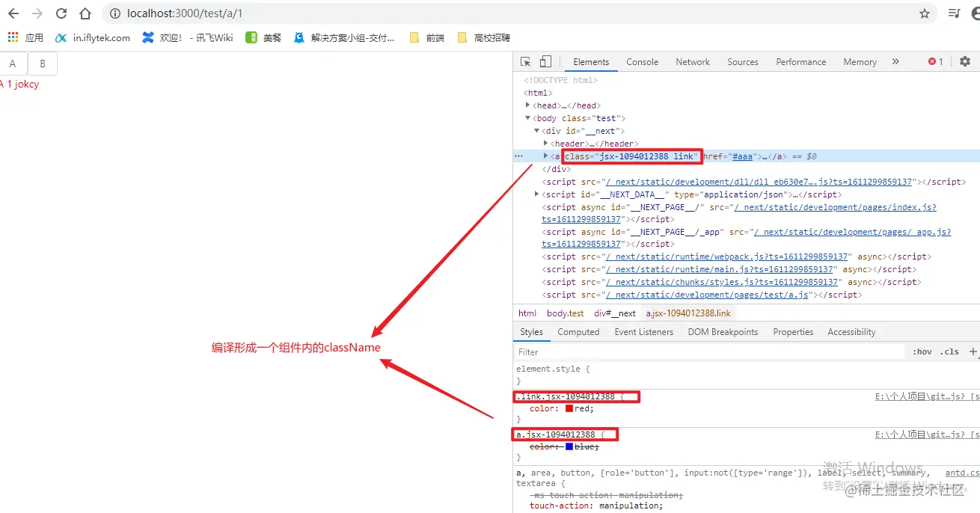Open DevTools settings gear
Screen dimensions: 980x513
pos(964,62)
